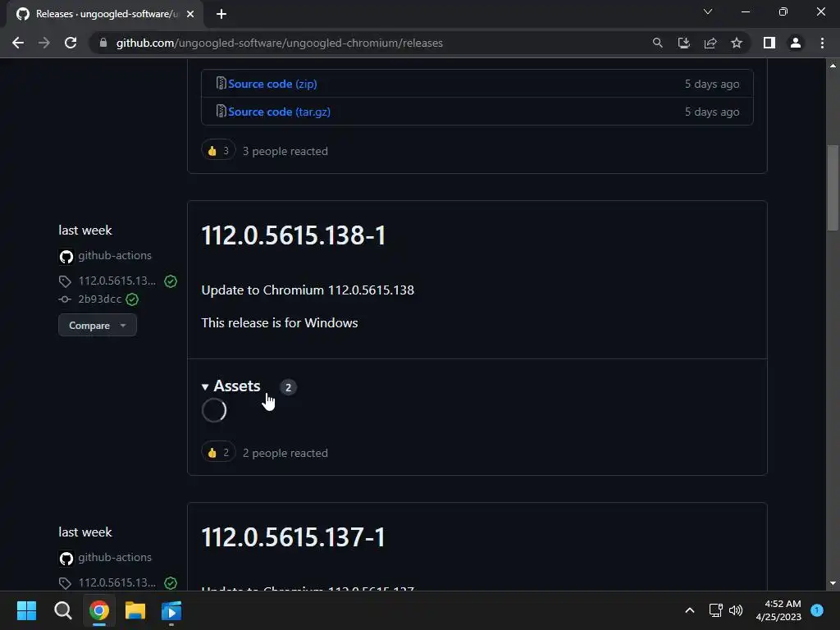Image resolution: width=840 pixels, height=630 pixels.
Task: Download Source code (tar.gz)
Action: tap(279, 112)
